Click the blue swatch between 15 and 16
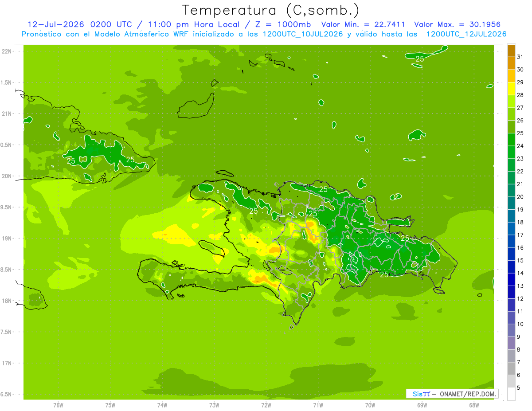Image resolution: width=532 pixels, height=411 pixels. coord(511,254)
